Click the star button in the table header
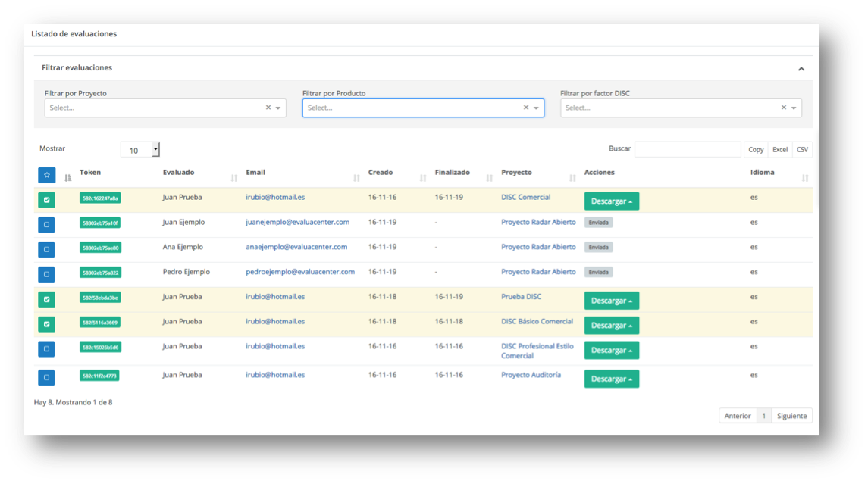This screenshot has height=484, width=868. [x=46, y=176]
